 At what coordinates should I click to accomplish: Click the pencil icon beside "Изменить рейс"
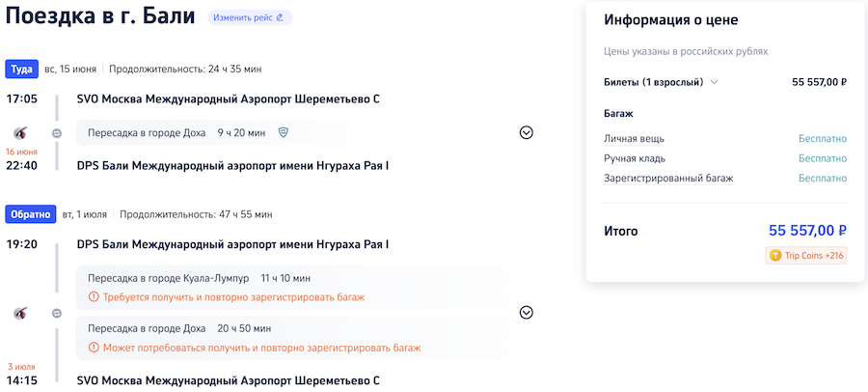[x=280, y=17]
